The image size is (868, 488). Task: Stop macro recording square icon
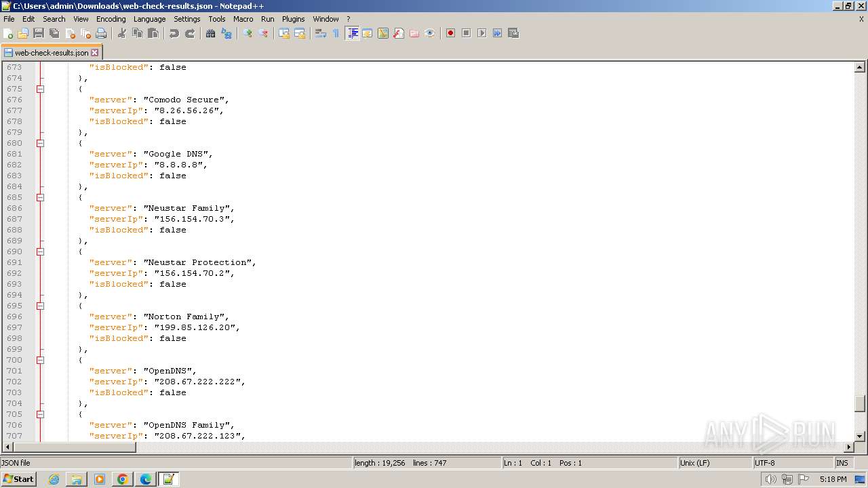pos(466,33)
